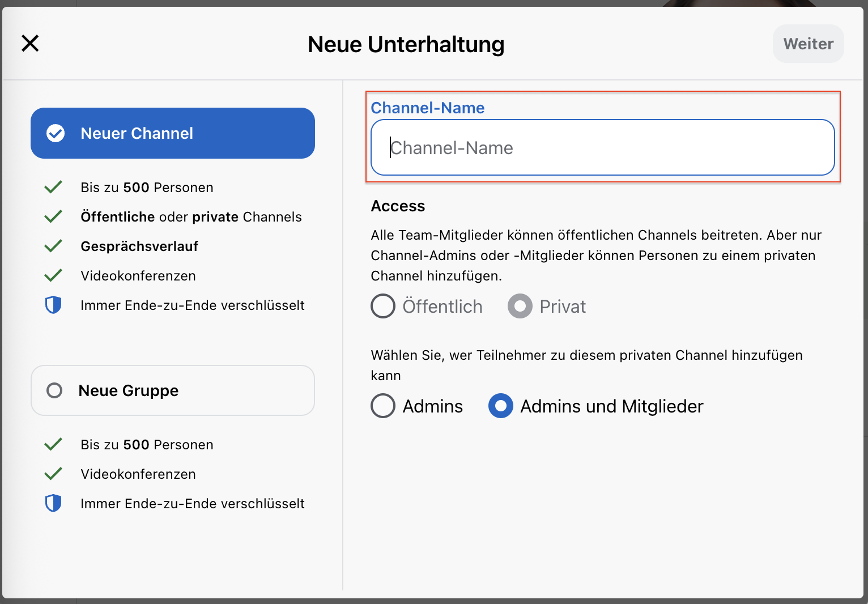Click the Access heading
Image resolution: width=868 pixels, height=604 pixels.
[x=398, y=206]
